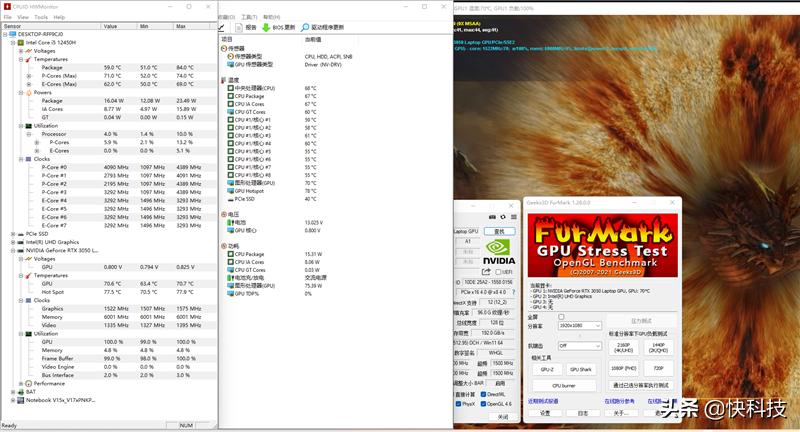The width and height of the screenshot is (800, 432).
Task: Open the View menu in HWMonitor
Action: pos(23,17)
